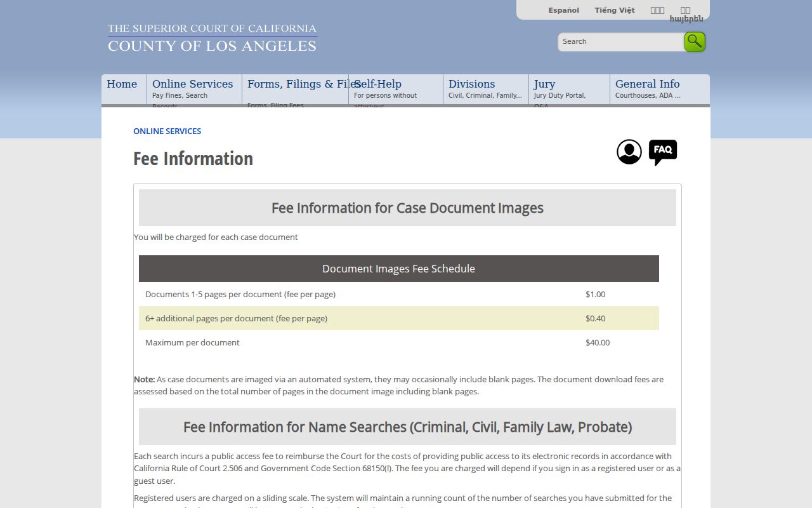Focus the Search input field
This screenshot has width=812, height=508.
(620, 42)
